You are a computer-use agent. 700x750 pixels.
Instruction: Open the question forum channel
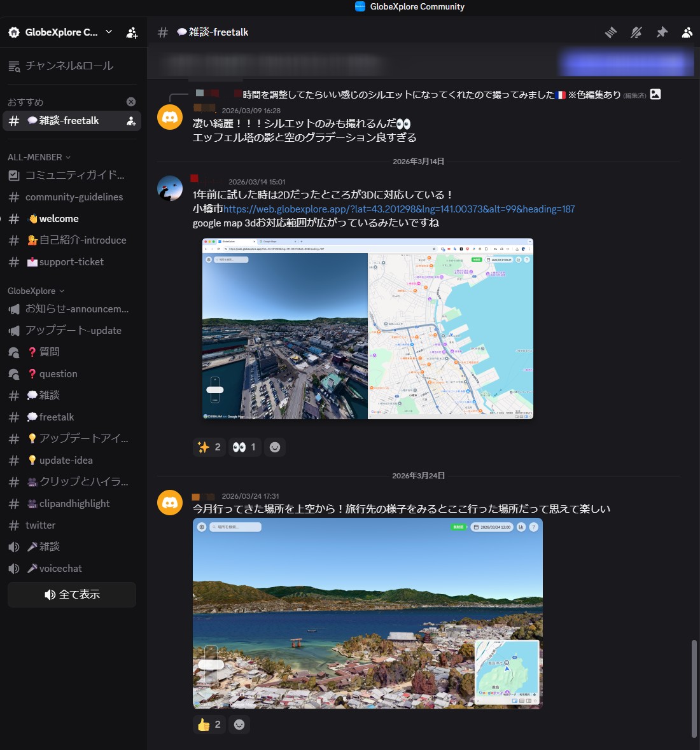(72, 374)
